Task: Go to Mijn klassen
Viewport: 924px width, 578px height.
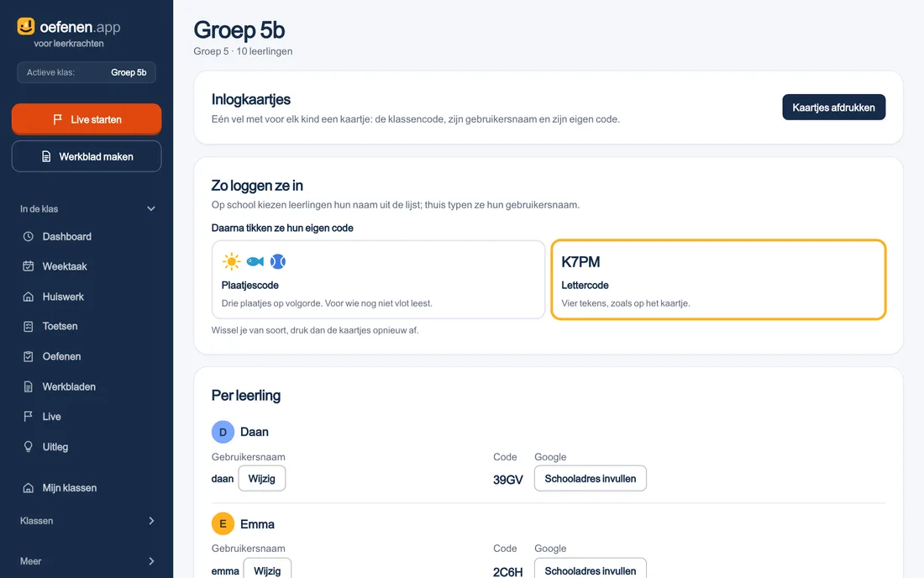Action: click(87, 488)
